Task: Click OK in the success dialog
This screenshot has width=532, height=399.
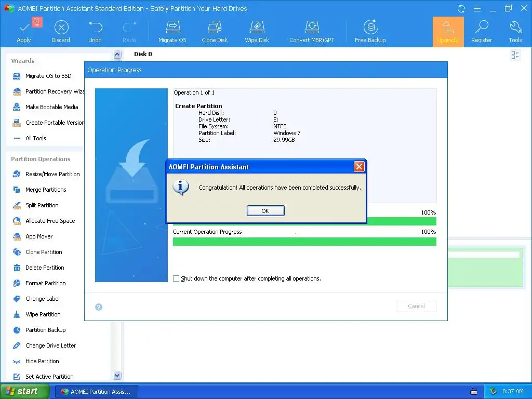Action: point(265,211)
